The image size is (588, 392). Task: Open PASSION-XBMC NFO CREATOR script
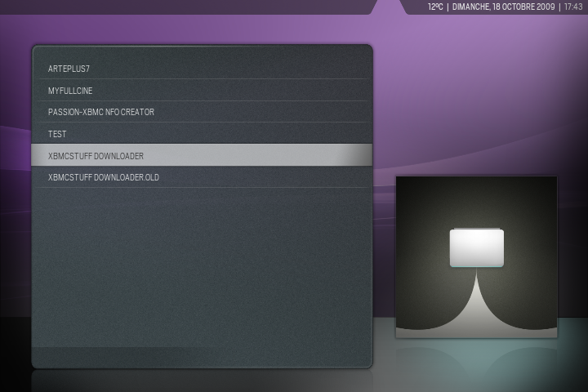pos(203,112)
